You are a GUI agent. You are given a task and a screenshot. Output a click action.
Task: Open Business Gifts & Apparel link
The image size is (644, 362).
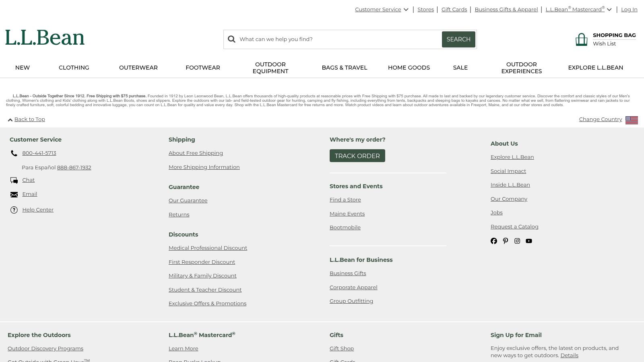tap(506, 10)
